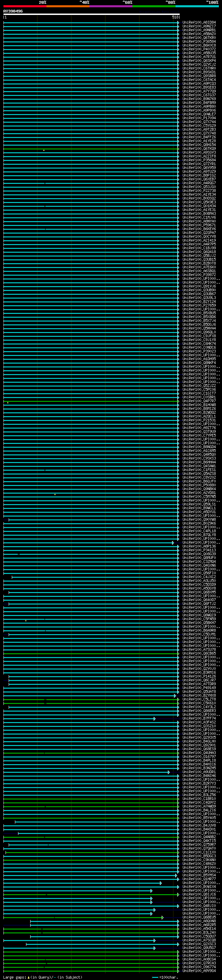Select hit label UniRef100_O96774

coord(199,967)
